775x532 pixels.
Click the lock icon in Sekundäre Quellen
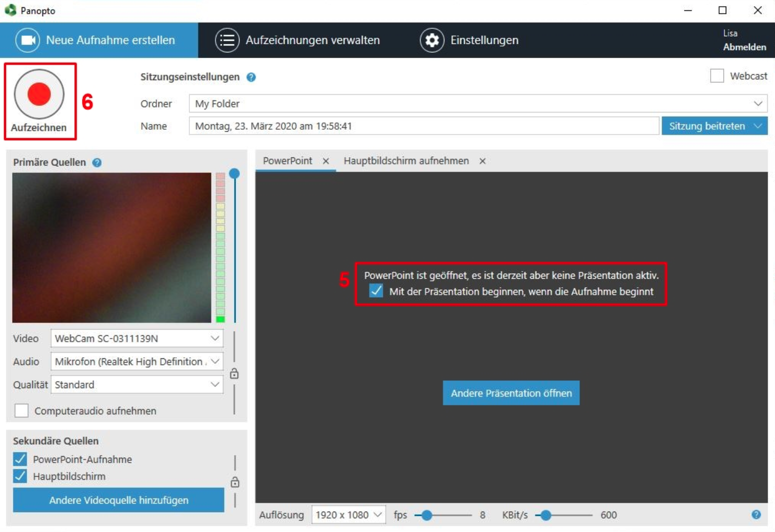(x=235, y=482)
